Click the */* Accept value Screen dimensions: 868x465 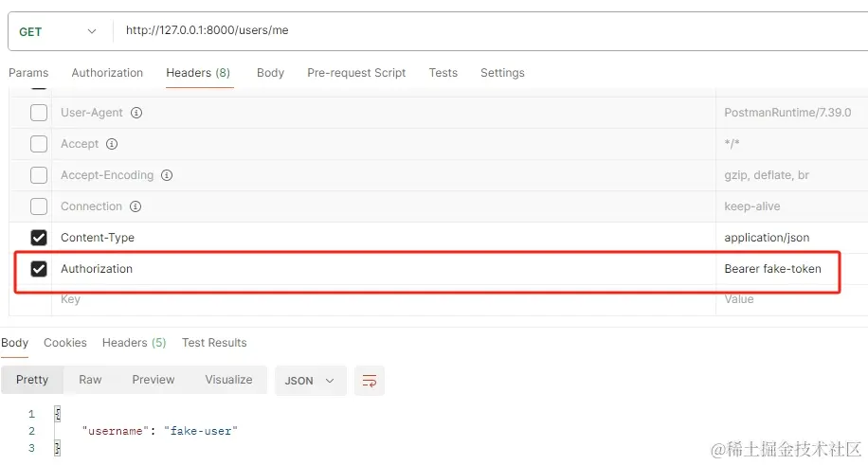pyautogui.click(x=732, y=144)
